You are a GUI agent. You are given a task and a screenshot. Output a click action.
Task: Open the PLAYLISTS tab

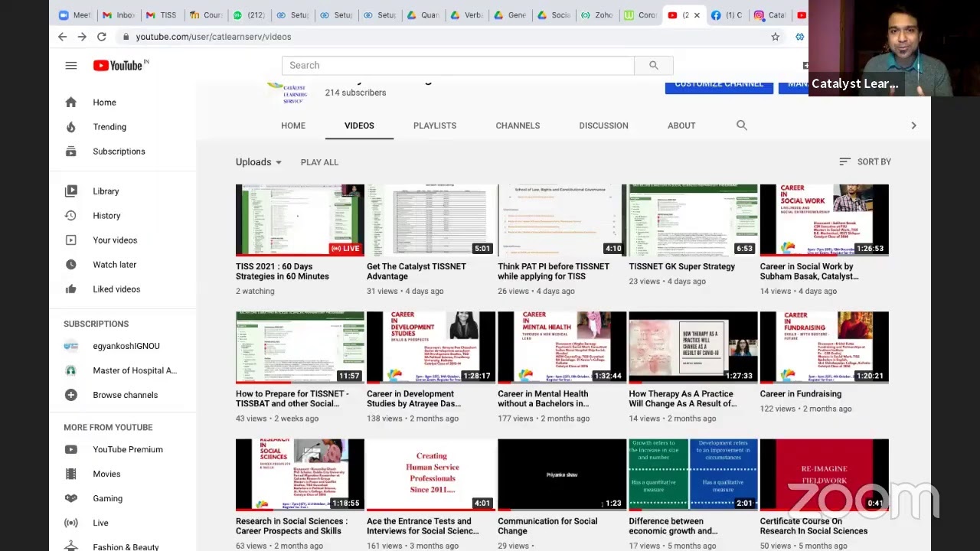435,126
